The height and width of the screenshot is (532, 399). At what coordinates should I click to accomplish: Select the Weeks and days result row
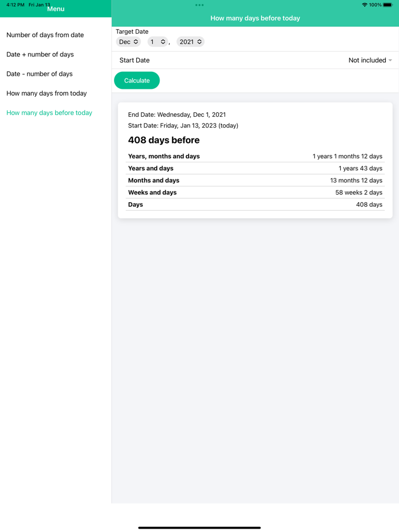[x=255, y=193]
